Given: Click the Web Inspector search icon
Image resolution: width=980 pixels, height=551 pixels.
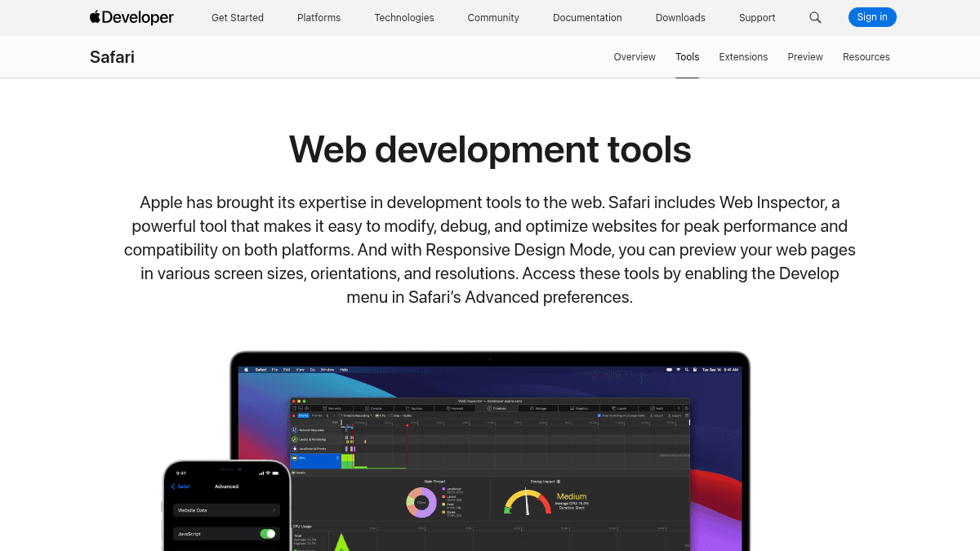Looking at the screenshot, I should 679,408.
